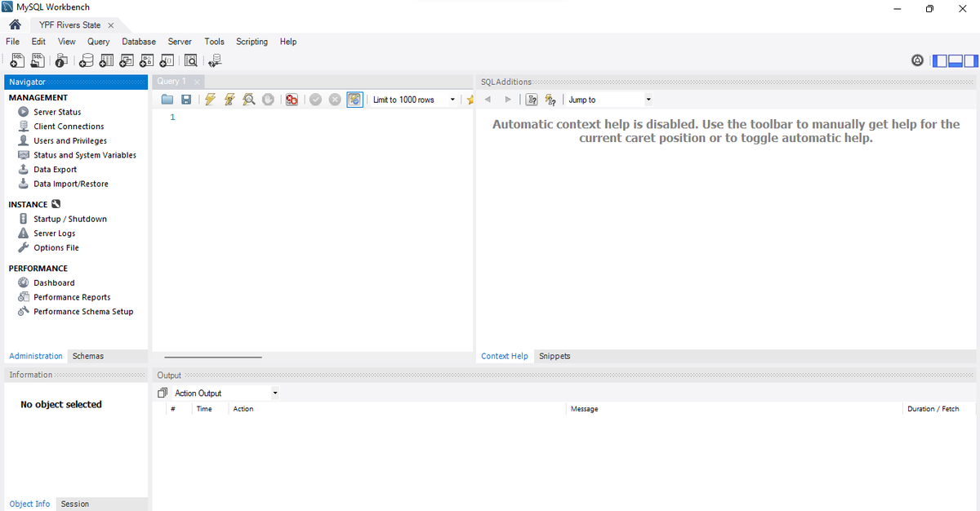Click the horizontal scrollbar under the query editor

pyautogui.click(x=213, y=357)
